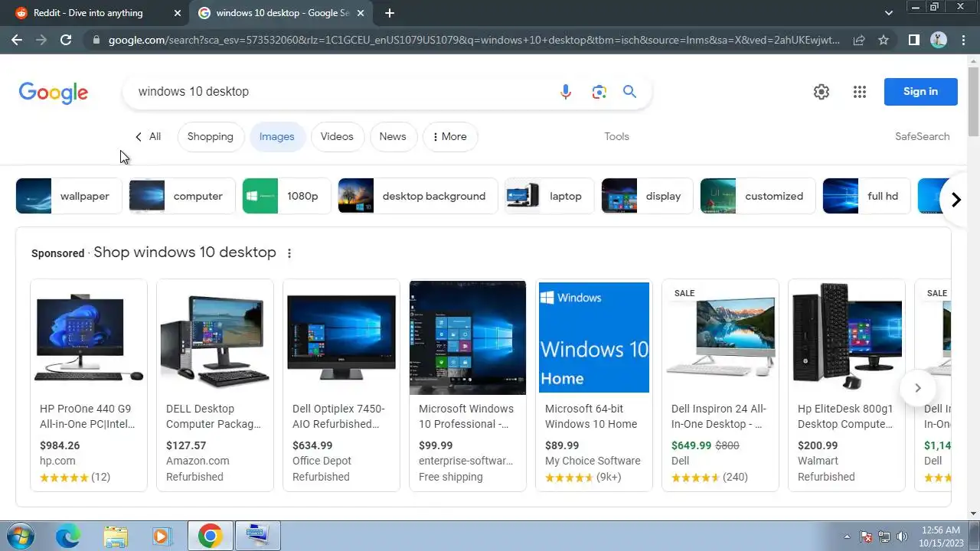Switch to the Videos tab
Screen dimensions: 980x551
(x=337, y=136)
